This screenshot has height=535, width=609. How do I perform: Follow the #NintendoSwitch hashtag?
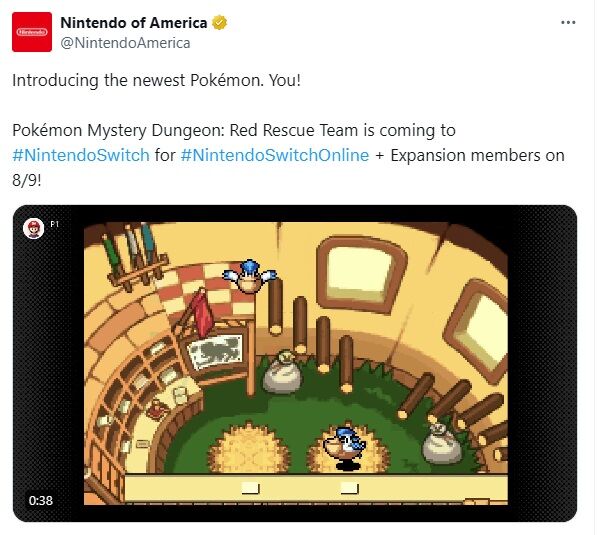tap(81, 155)
